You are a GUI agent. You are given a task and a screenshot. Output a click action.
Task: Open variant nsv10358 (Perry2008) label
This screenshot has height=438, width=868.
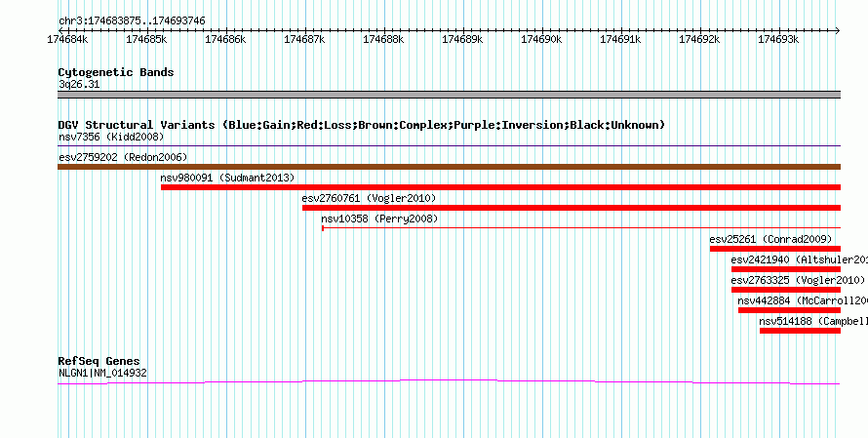[379, 219]
